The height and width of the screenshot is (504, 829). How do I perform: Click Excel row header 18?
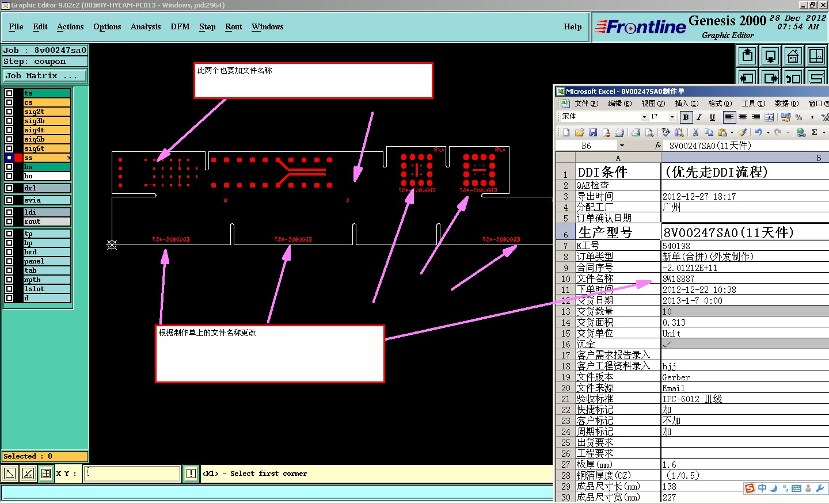[565, 366]
